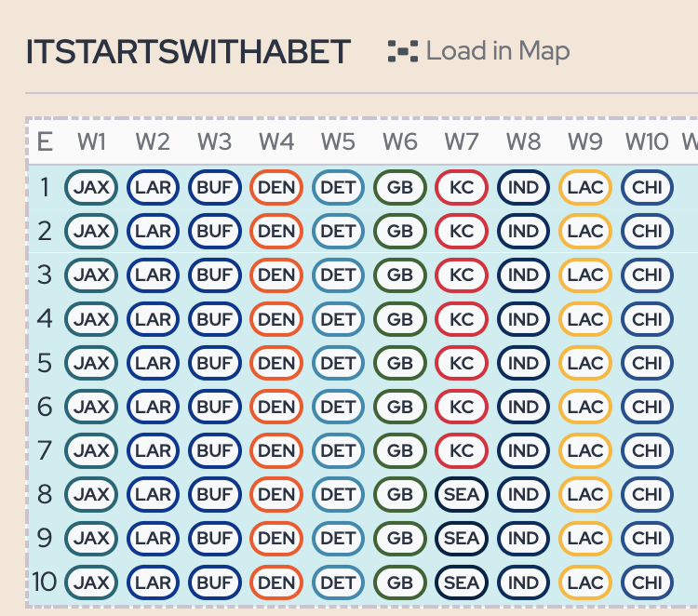Select the BUF pick in row 10
Screen dimensions: 698x616
tap(215, 583)
